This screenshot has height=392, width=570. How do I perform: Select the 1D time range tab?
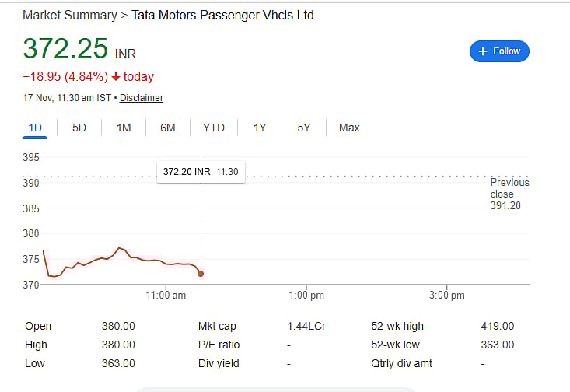[35, 128]
